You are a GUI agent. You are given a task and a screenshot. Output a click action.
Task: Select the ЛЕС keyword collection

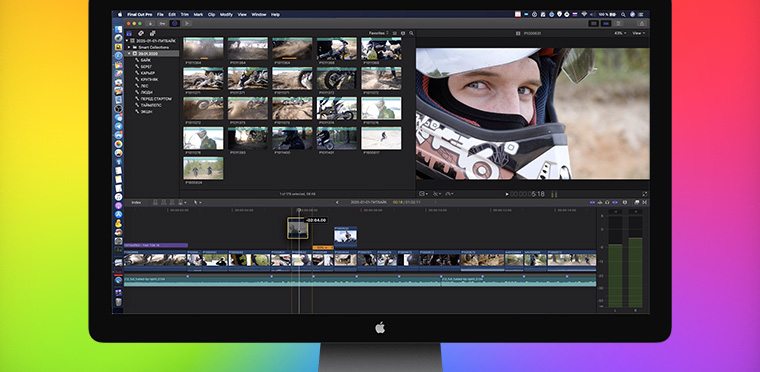pos(144,86)
